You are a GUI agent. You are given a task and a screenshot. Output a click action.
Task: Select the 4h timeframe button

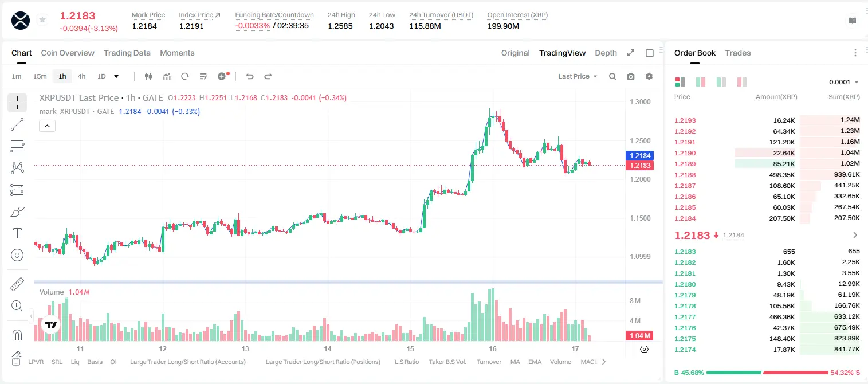coord(81,76)
